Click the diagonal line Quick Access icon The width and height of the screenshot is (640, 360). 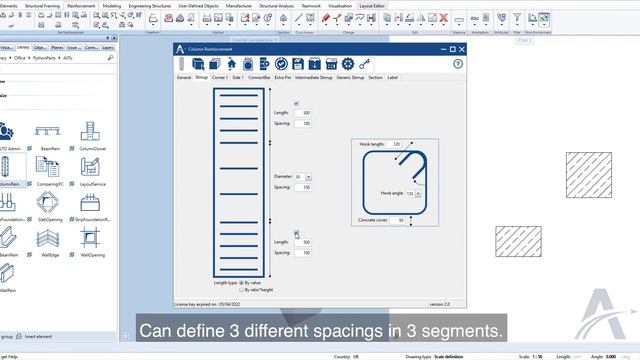point(299,18)
